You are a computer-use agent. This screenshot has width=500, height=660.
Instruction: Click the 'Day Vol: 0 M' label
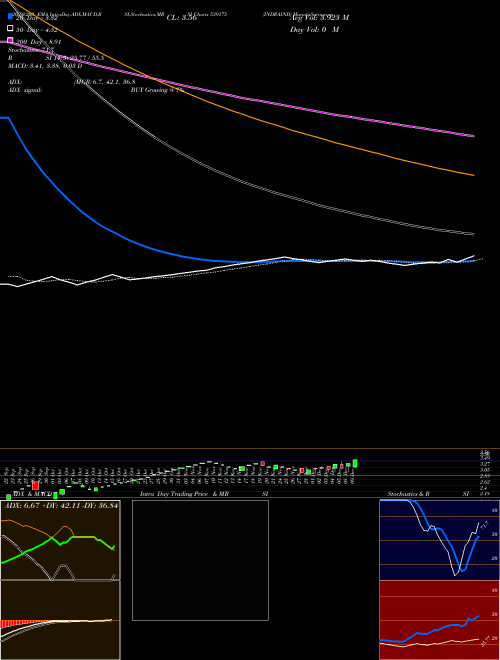314,29
